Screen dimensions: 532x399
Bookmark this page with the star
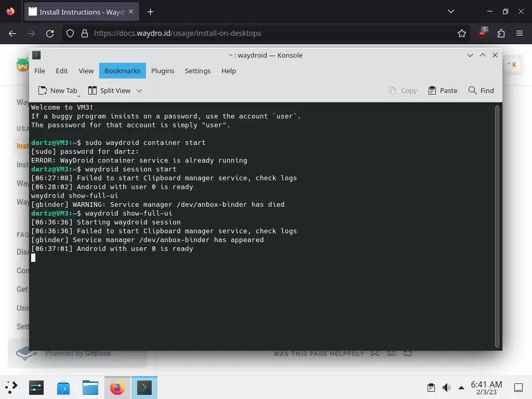461,33
